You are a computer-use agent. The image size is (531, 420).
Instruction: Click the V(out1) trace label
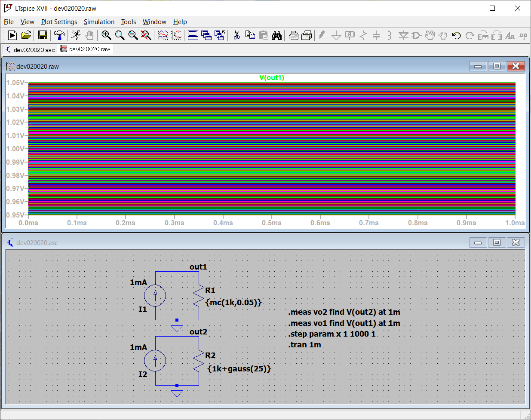click(x=272, y=78)
